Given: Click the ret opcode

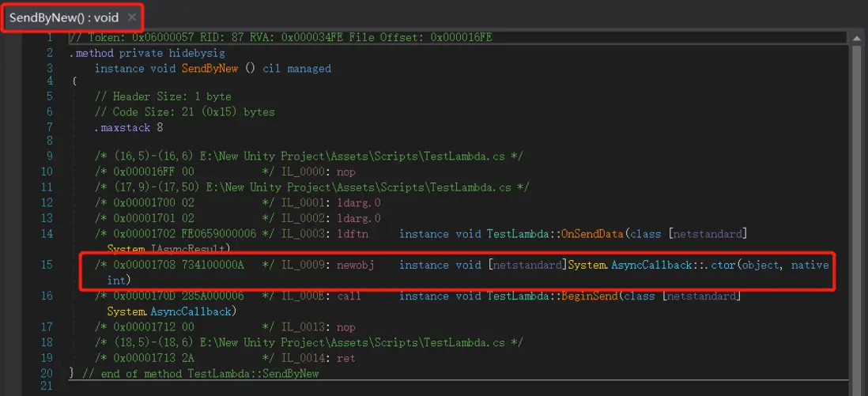Looking at the screenshot, I should coord(345,358).
